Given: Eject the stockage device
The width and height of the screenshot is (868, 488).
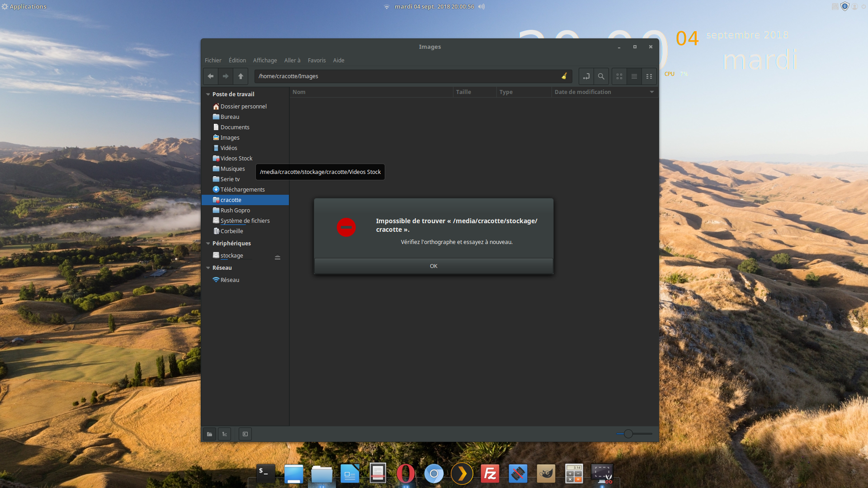Looking at the screenshot, I should pyautogui.click(x=278, y=257).
